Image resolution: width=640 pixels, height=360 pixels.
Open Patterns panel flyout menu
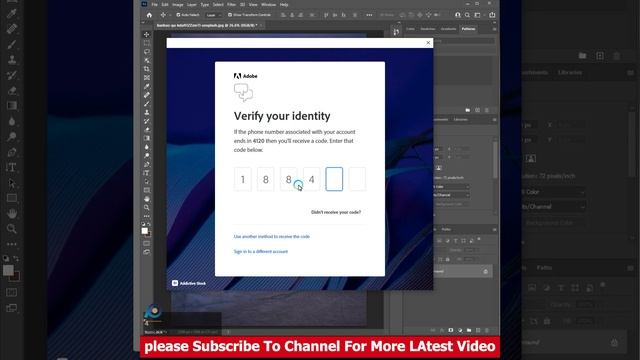(x=494, y=29)
